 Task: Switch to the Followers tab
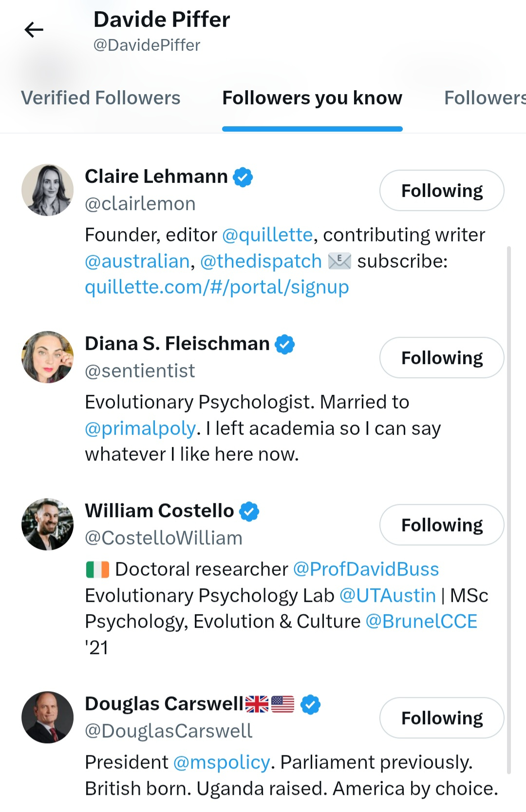484,98
